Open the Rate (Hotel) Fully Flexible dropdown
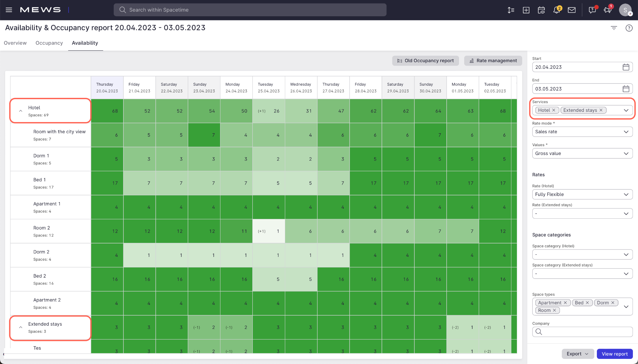The image size is (638, 364). point(582,194)
